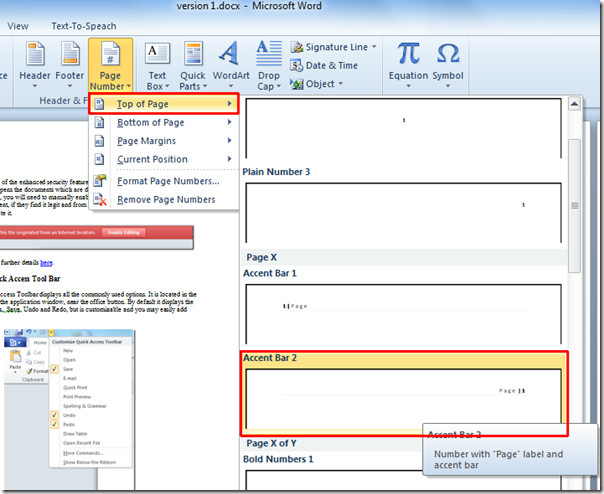Choose Remove Page Numbers
The width and height of the screenshot is (604, 494).
(164, 200)
